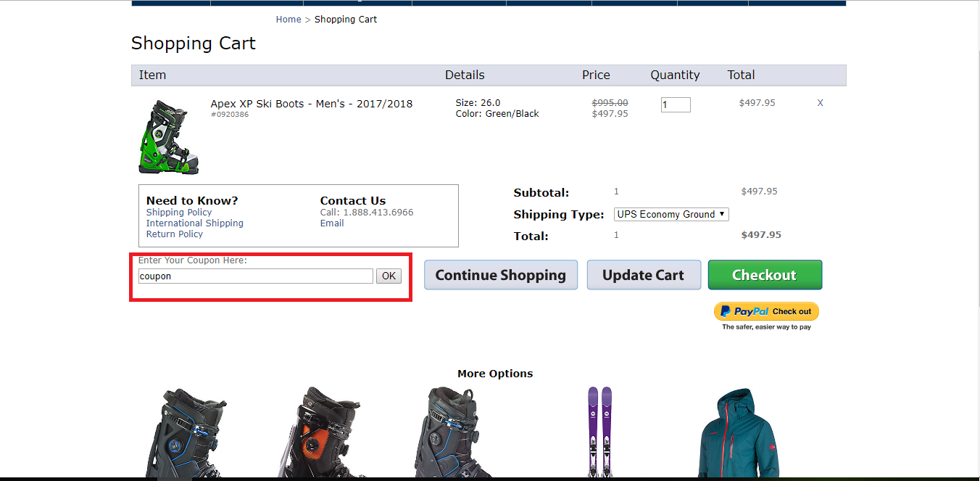Open the Shipping Type dropdown

point(671,214)
